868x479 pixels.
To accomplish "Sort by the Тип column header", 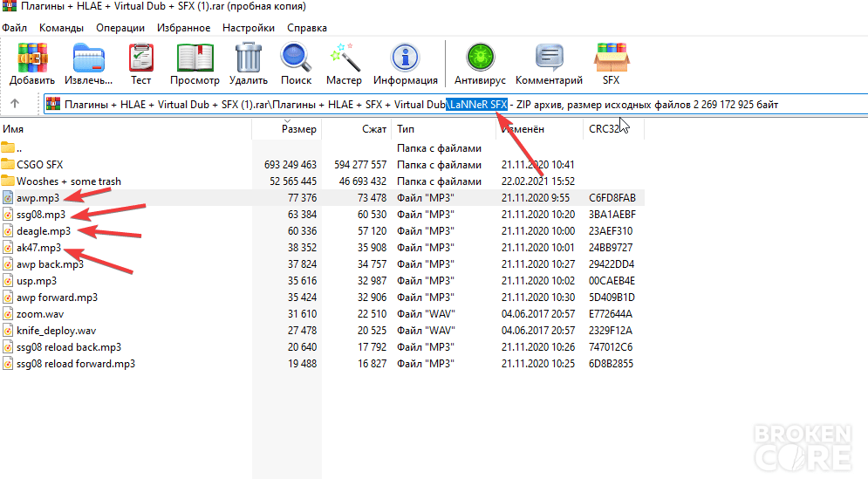I will (444, 129).
